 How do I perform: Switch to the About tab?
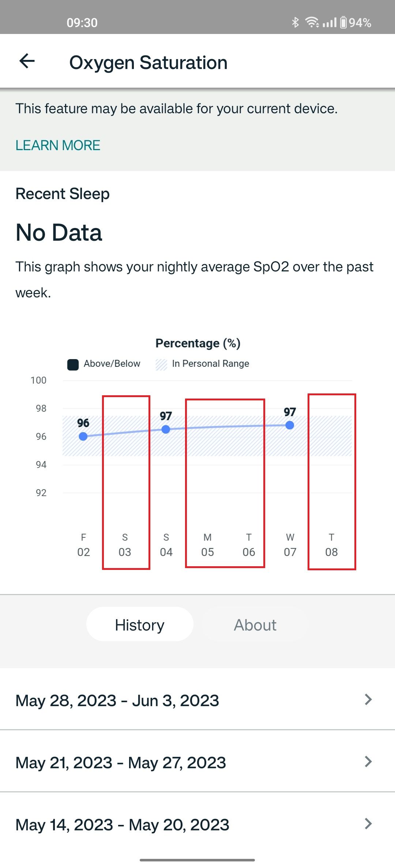(x=255, y=625)
